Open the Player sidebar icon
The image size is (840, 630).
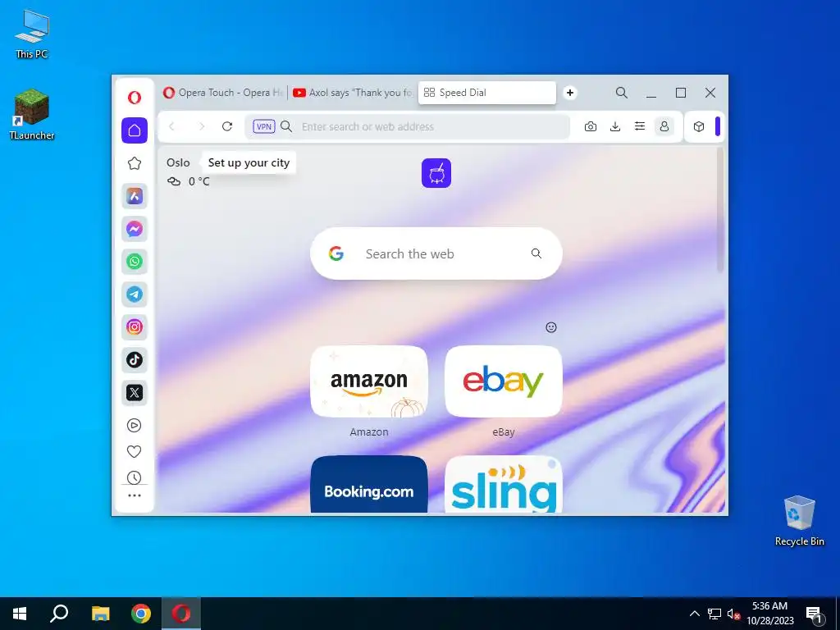point(134,426)
